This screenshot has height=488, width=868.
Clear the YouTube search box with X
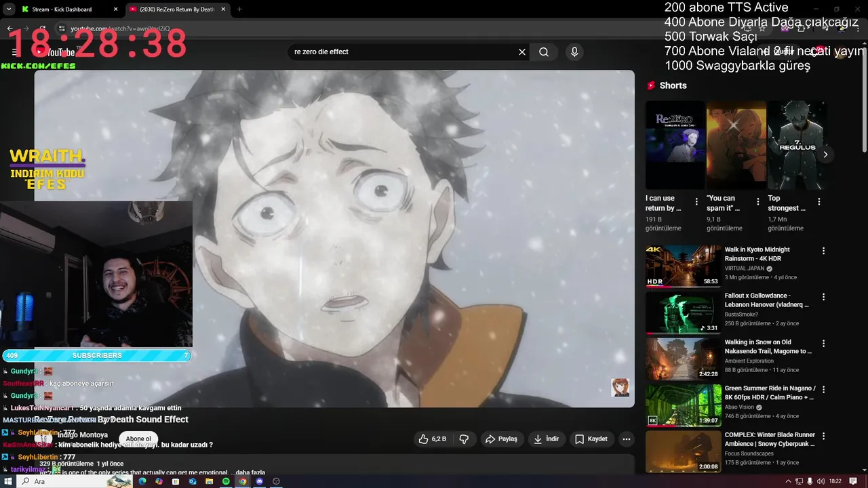point(522,52)
